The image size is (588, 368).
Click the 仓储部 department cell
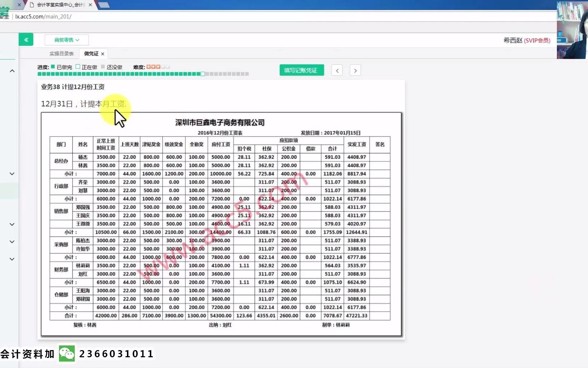pos(61,295)
